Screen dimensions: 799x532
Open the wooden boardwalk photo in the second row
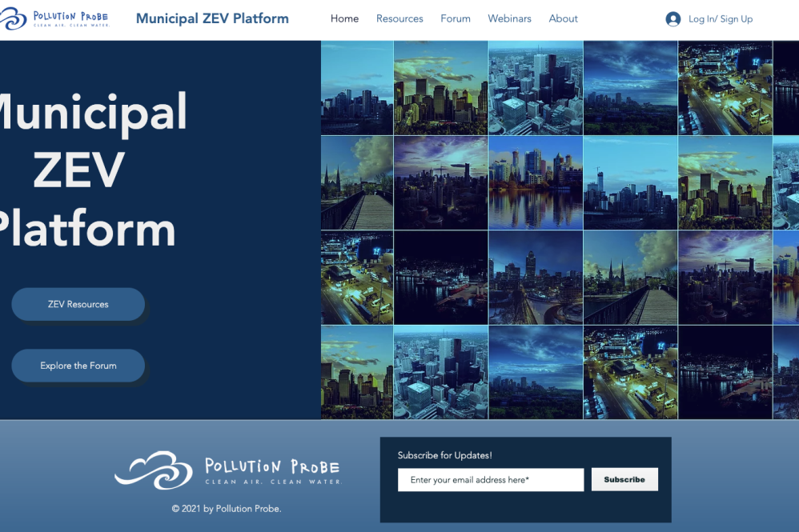(357, 182)
